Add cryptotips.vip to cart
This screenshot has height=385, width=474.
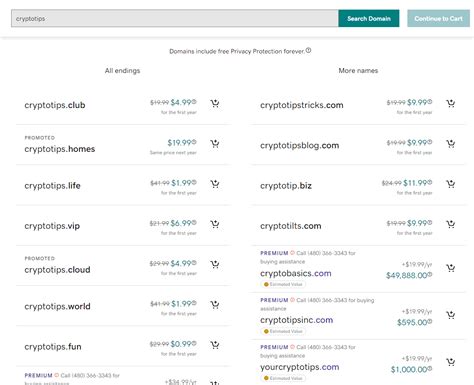click(x=215, y=224)
